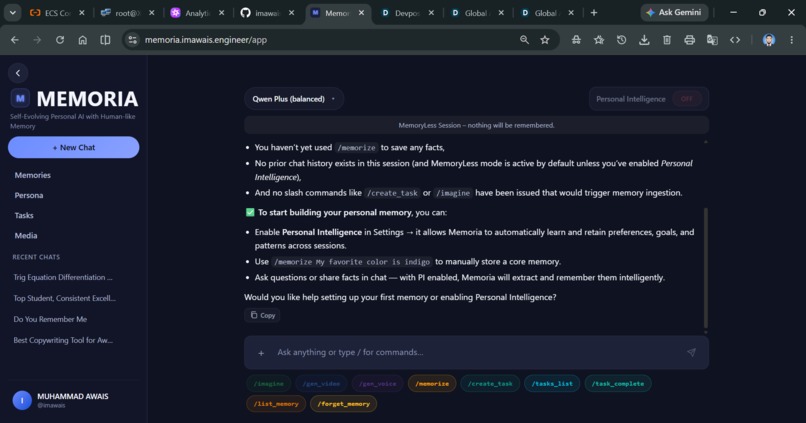The image size is (806, 423).
Task: Insert the /imagine command chip
Action: click(268, 383)
